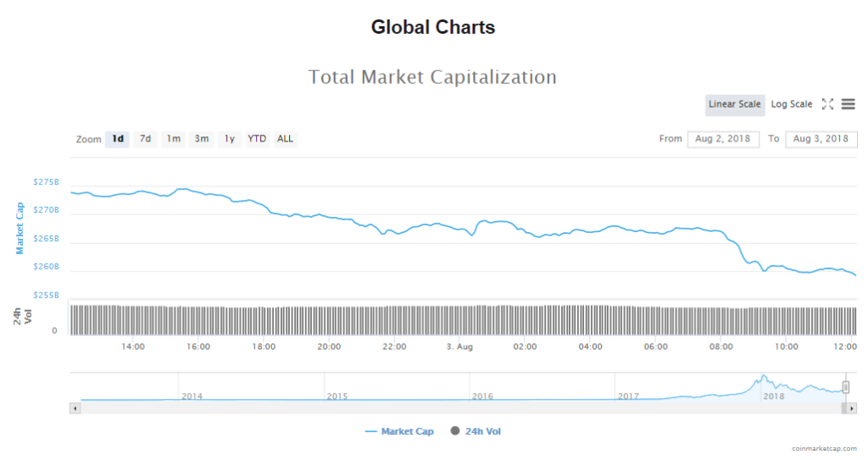The width and height of the screenshot is (868, 460).
Task: Switch to Log Scale
Action: point(792,104)
